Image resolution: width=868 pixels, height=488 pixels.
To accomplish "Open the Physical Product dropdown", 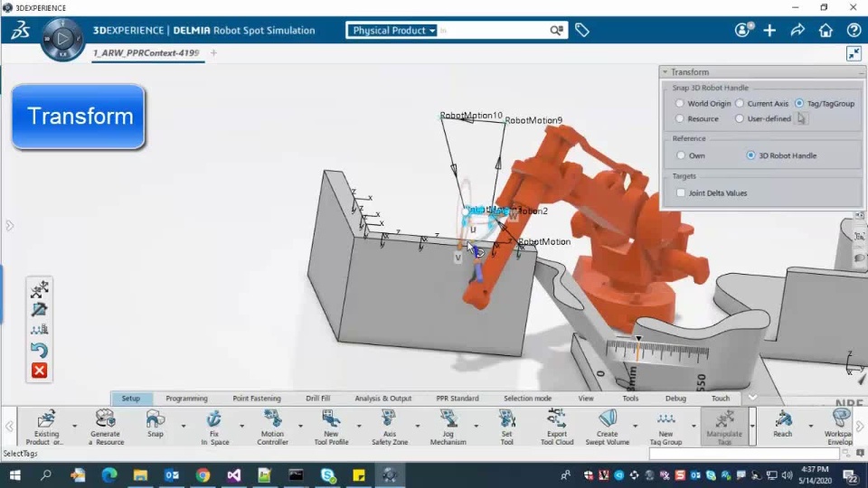I will [393, 31].
